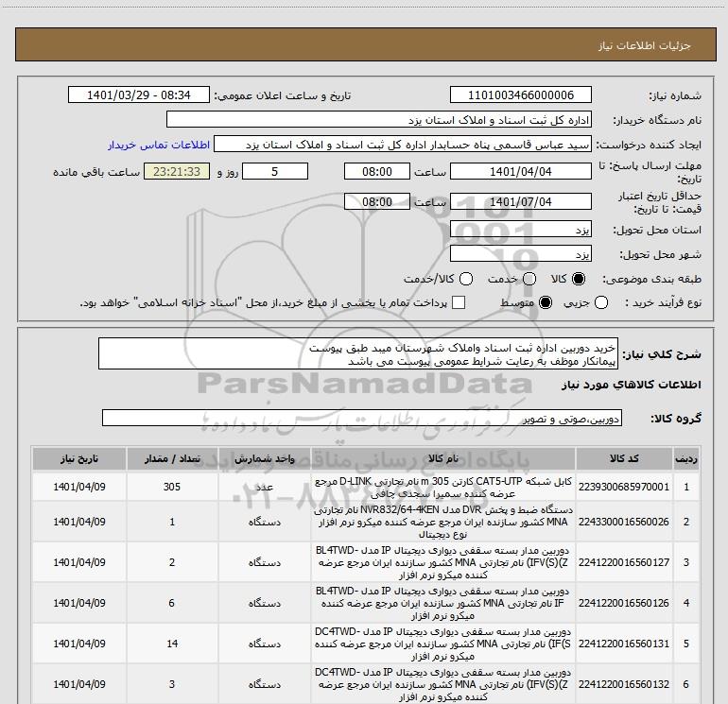Click product code 2241220016560132
Screen dimensions: 728x704
click(x=624, y=684)
